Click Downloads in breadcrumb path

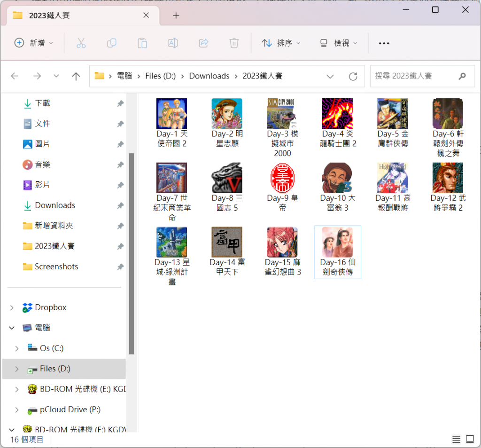tap(209, 76)
